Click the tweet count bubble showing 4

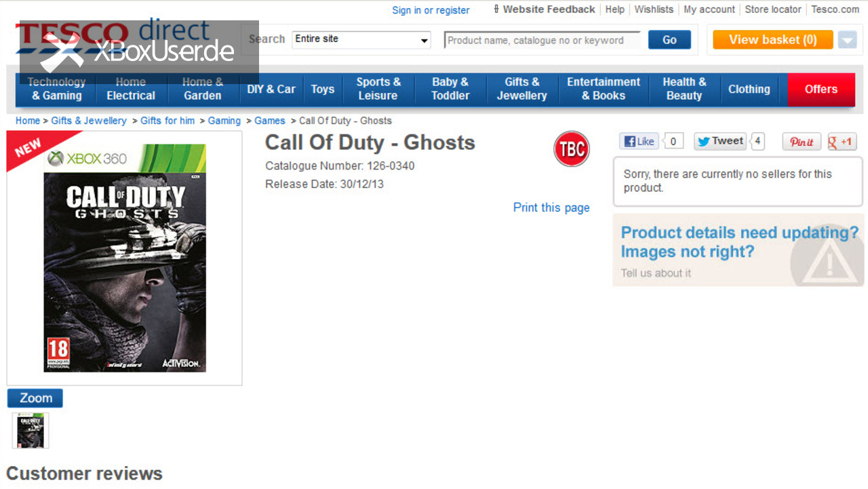[757, 141]
